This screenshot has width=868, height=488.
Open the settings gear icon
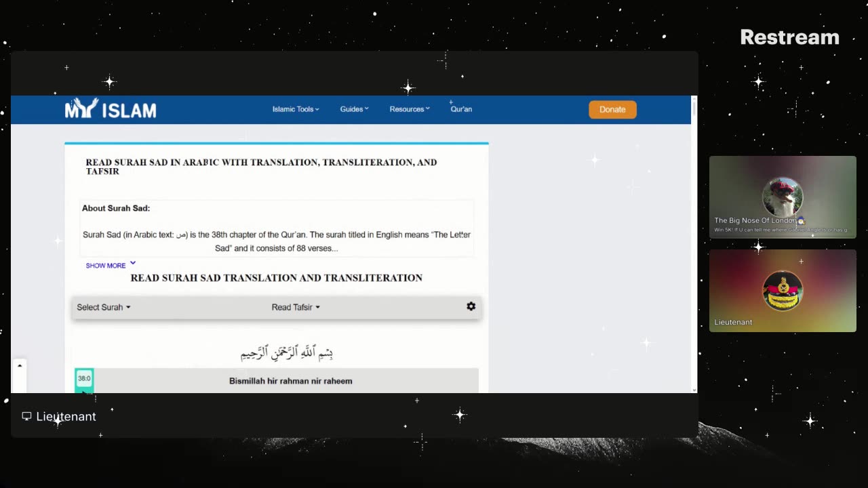click(471, 306)
